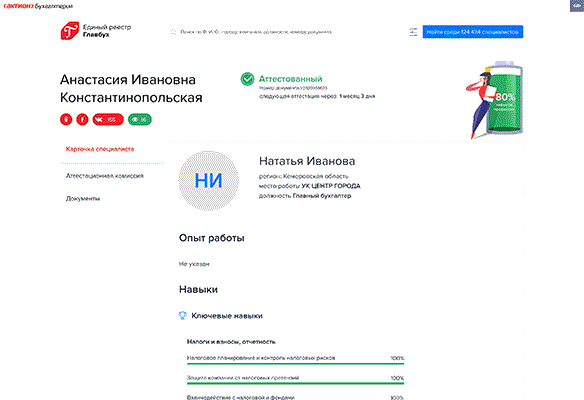Click the blue find specialists button
Viewport: 584px width, 400px height.
473,32
